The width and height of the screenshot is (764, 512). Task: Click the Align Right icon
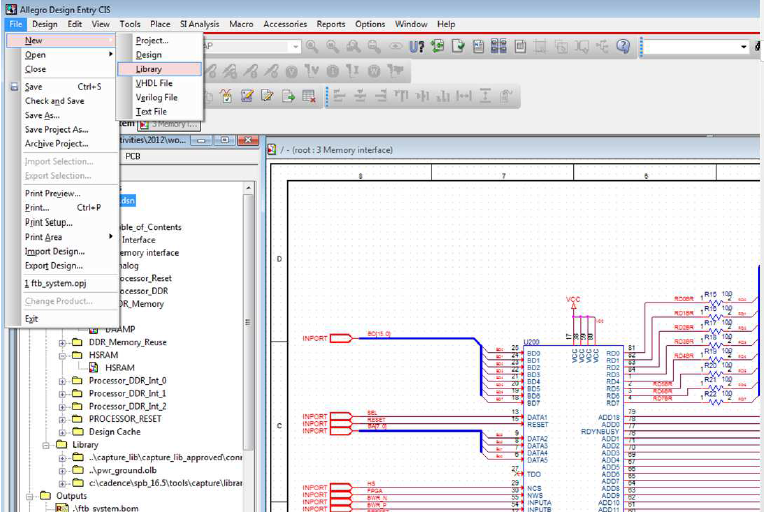click(x=381, y=96)
